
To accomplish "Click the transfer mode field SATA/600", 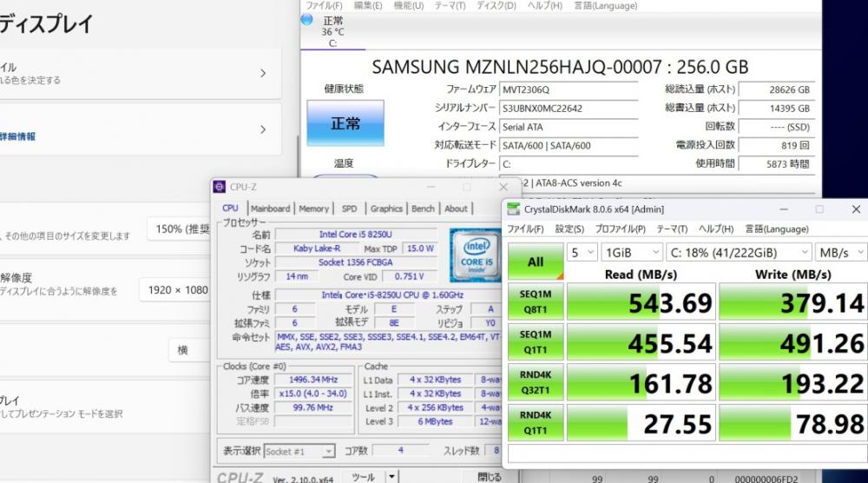I will 569,146.
